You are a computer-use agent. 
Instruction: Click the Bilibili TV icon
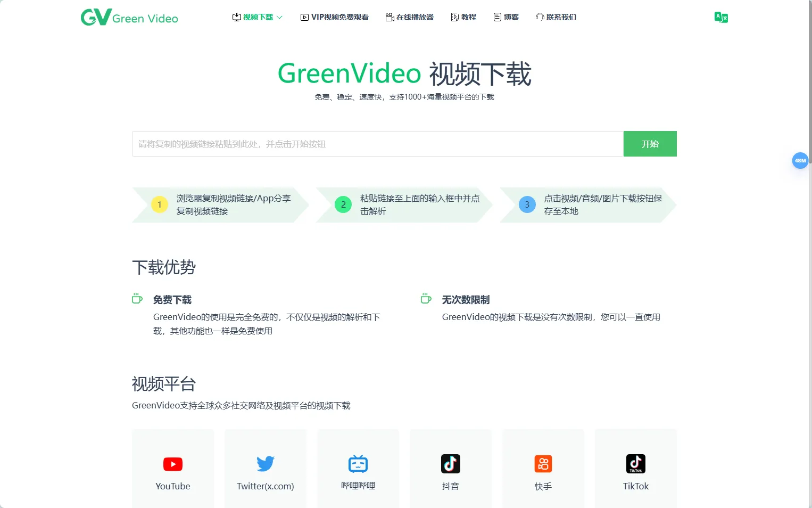tap(358, 464)
